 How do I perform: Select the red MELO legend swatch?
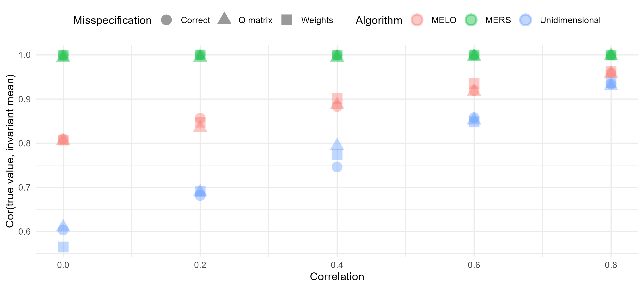(417, 20)
